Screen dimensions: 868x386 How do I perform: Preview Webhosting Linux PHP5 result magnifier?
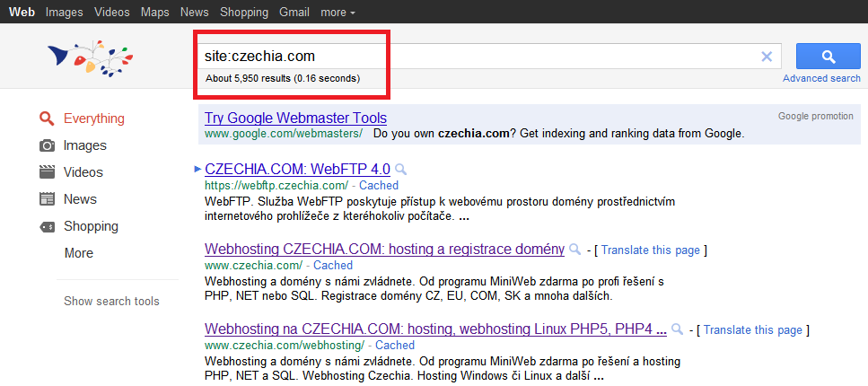(x=677, y=329)
